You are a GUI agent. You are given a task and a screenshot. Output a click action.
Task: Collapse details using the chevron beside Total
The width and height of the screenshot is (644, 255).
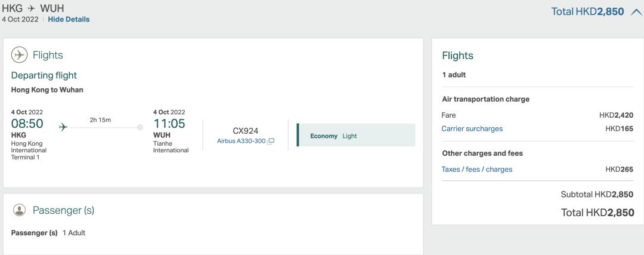click(636, 12)
